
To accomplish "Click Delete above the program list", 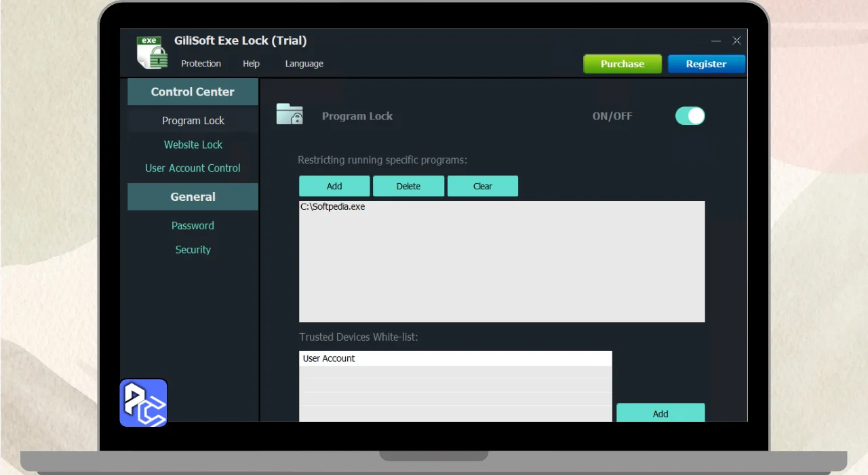I will (408, 186).
